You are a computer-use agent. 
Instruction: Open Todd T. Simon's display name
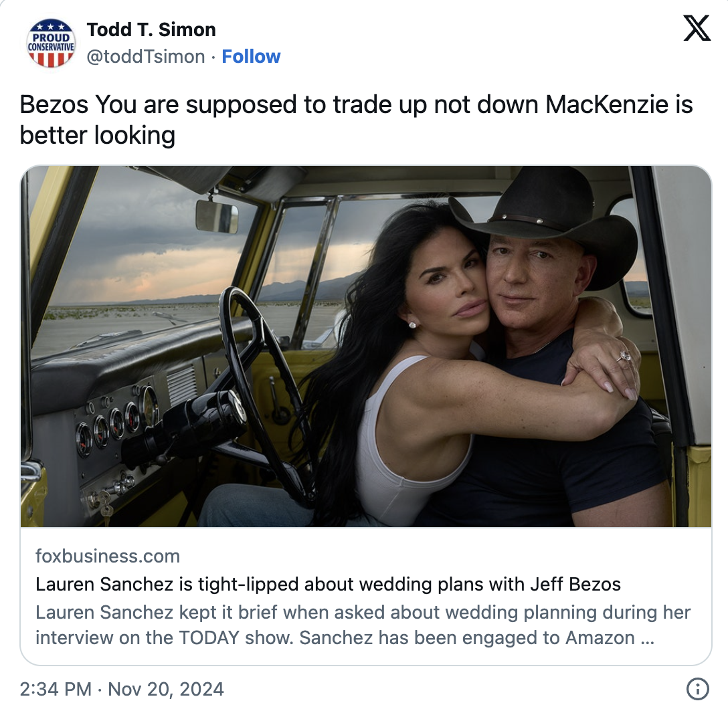pyautogui.click(x=151, y=29)
